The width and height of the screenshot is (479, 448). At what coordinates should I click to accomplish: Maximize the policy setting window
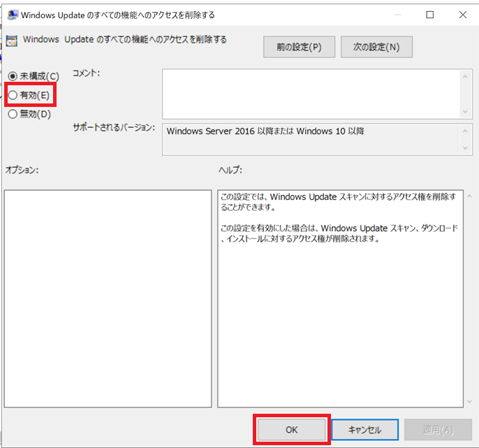(429, 15)
